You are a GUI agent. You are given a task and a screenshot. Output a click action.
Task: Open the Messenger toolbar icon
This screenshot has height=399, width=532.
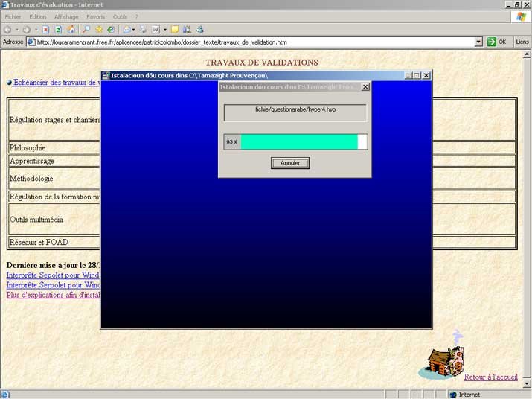200,30
